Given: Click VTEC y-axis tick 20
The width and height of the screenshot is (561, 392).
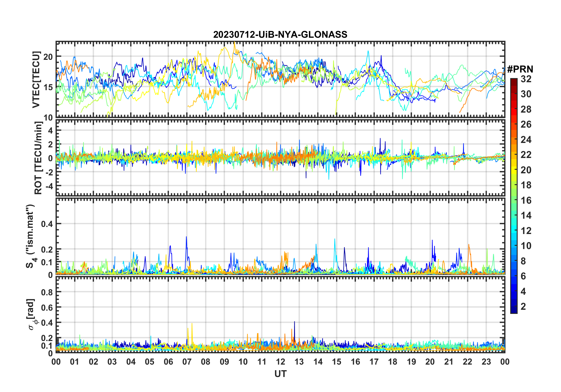Looking at the screenshot, I should pyautogui.click(x=48, y=57).
